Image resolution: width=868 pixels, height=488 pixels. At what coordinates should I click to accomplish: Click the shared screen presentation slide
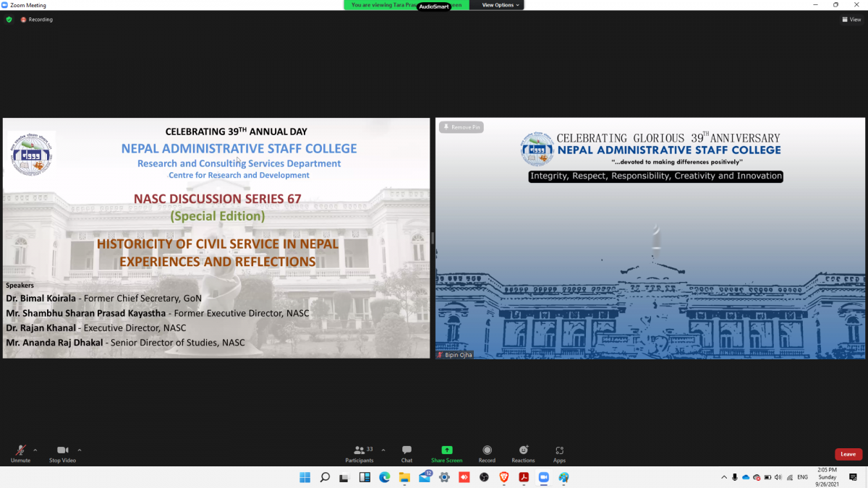coord(216,238)
